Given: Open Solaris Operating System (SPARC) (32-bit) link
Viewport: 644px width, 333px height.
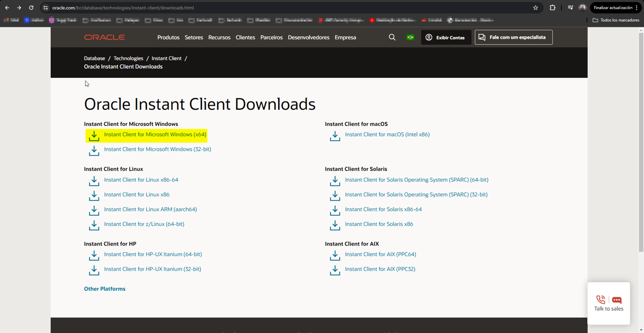Looking at the screenshot, I should (416, 195).
